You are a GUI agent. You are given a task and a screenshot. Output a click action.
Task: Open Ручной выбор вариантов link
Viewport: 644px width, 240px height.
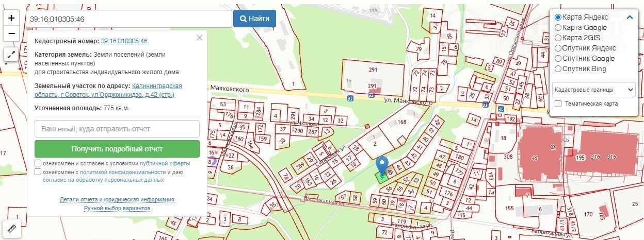[117, 208]
